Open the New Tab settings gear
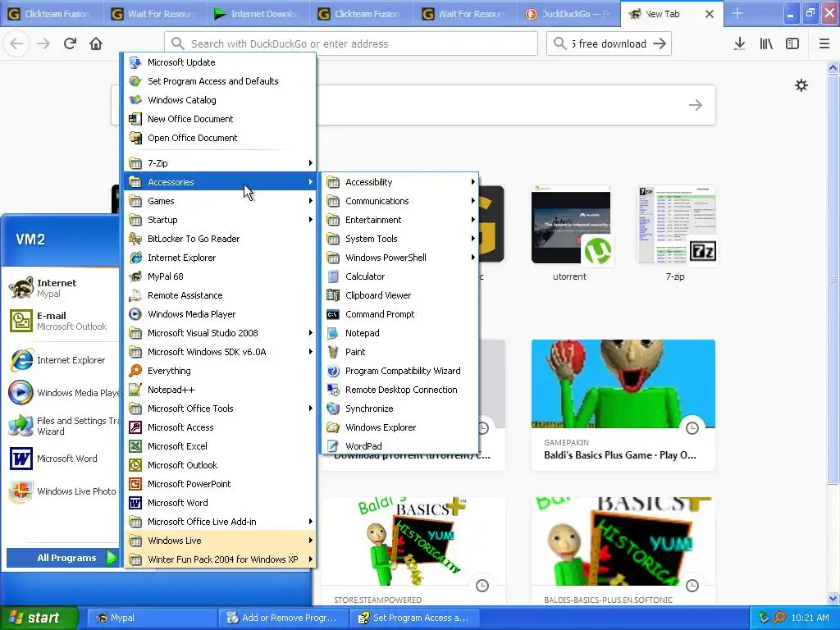This screenshot has height=630, width=840. [801, 85]
